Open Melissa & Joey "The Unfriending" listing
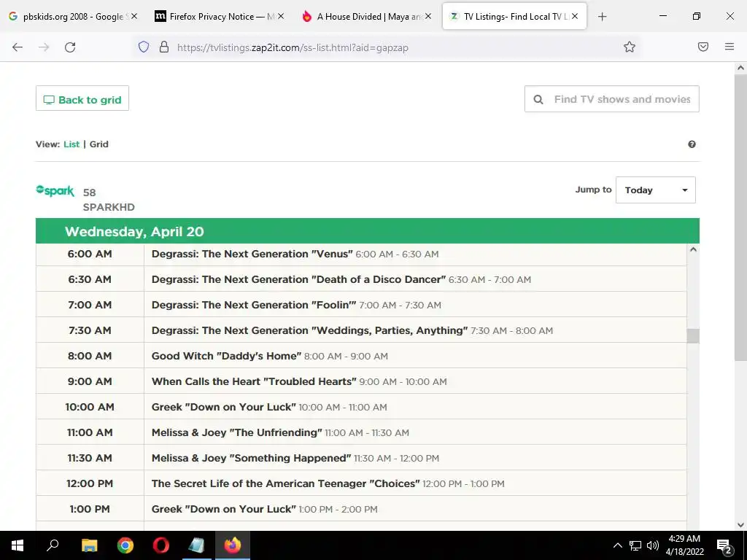The image size is (747, 560). (237, 432)
